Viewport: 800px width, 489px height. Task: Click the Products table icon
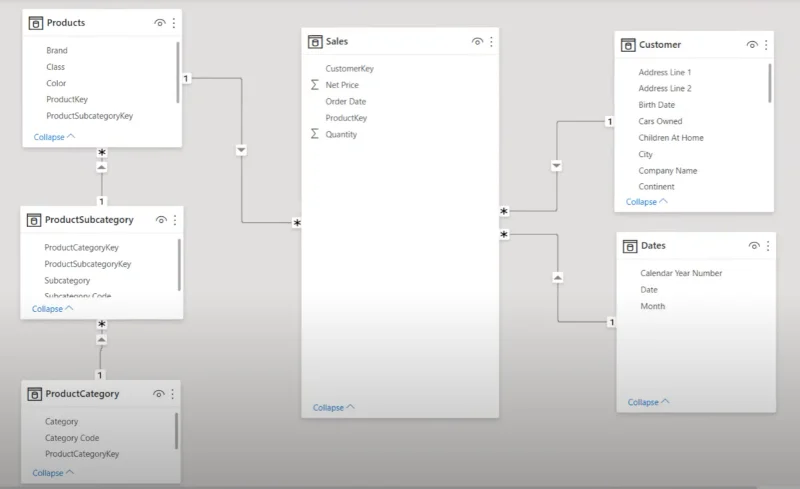click(x=36, y=23)
